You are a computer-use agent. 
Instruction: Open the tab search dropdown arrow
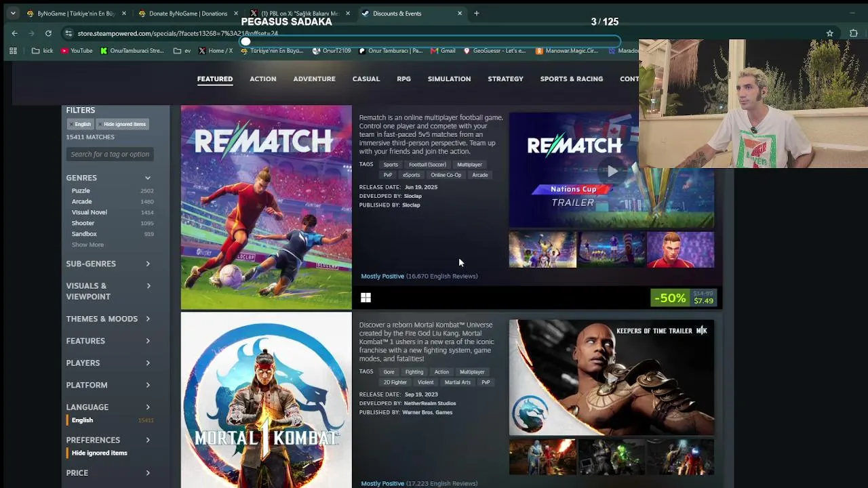click(x=13, y=13)
